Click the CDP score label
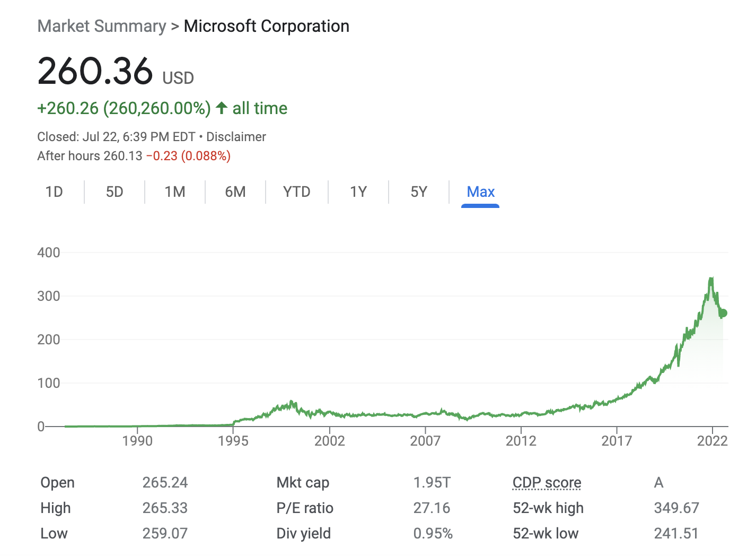The height and width of the screenshot is (556, 756). pos(547,482)
